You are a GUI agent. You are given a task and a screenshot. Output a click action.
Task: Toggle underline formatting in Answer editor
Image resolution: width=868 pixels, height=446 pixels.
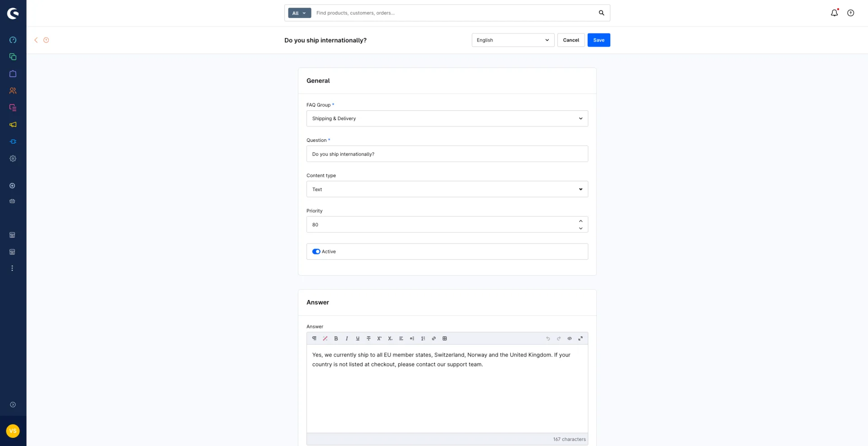tap(358, 338)
